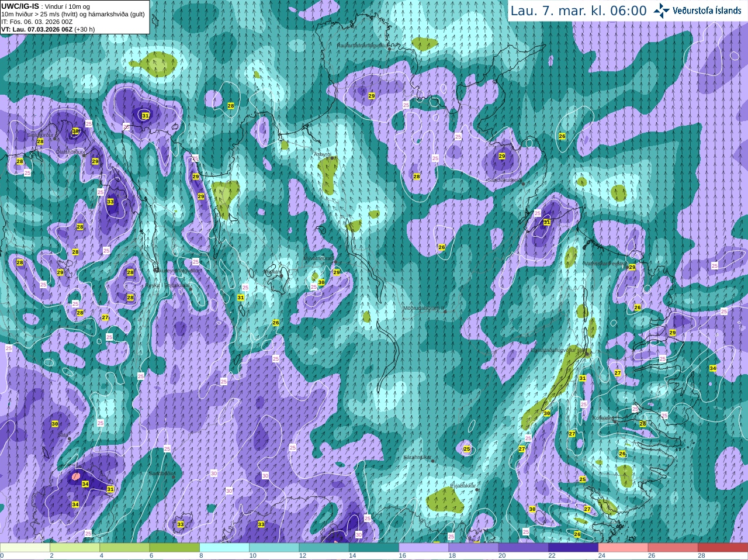Click the 29 gust marker above Sandvíkurheiði
748x560 pixels.
502,156
